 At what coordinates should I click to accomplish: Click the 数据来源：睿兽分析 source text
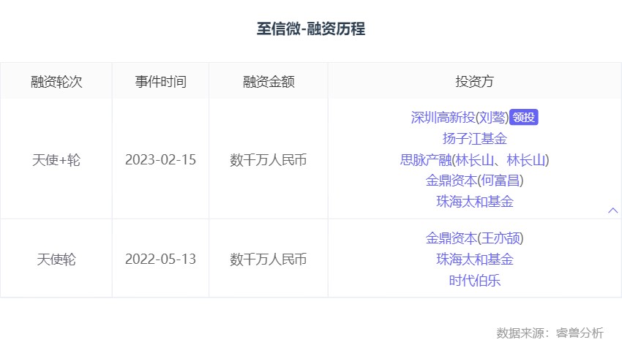click(550, 333)
